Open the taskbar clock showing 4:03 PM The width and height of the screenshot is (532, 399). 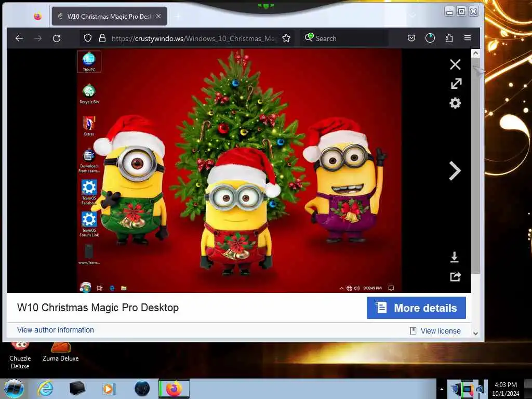[506, 389]
